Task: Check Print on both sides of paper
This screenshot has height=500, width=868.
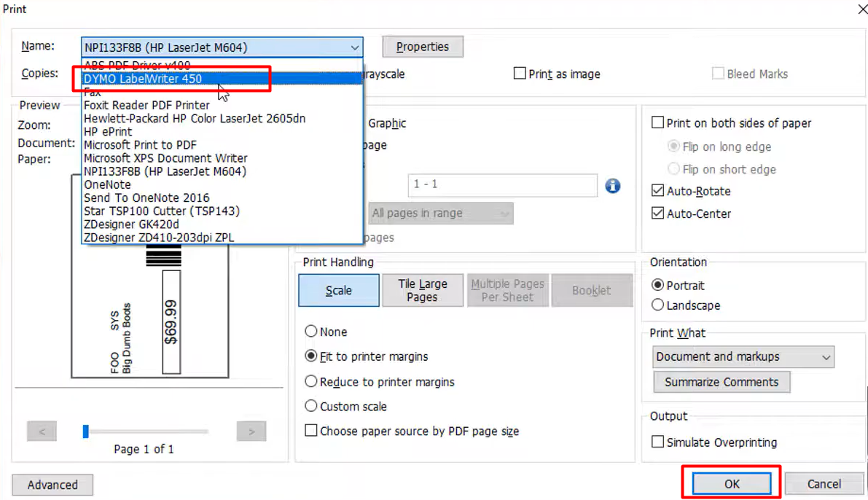Action: pyautogui.click(x=657, y=122)
